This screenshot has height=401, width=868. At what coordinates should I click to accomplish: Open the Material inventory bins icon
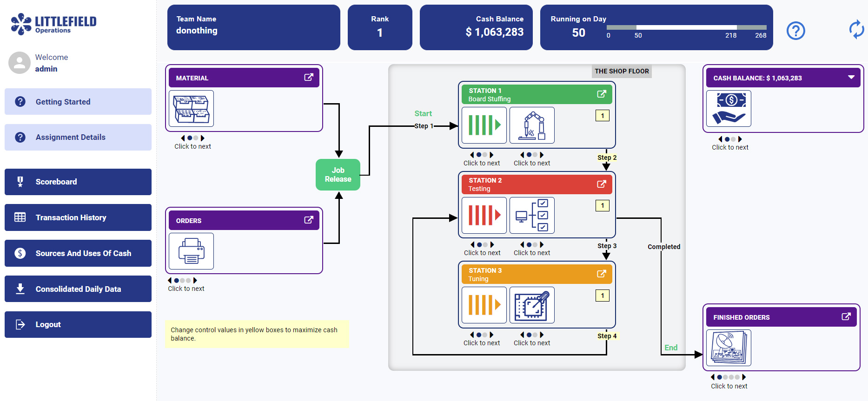[x=191, y=108]
